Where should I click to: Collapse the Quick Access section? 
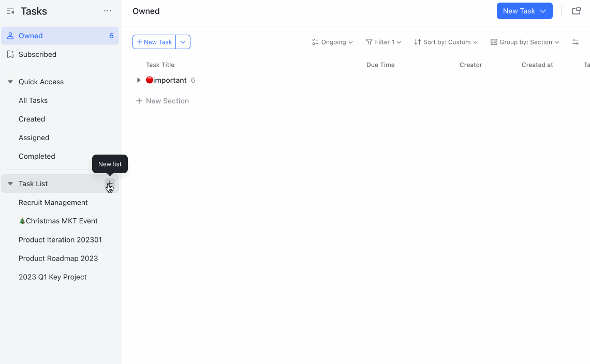click(10, 82)
